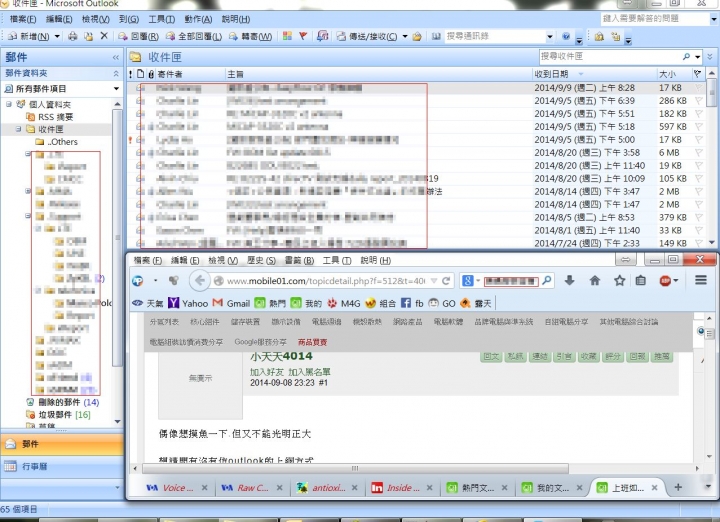The width and height of the screenshot is (720, 522).
Task: Click the Firefox search magnifier icon
Action: pyautogui.click(x=546, y=280)
